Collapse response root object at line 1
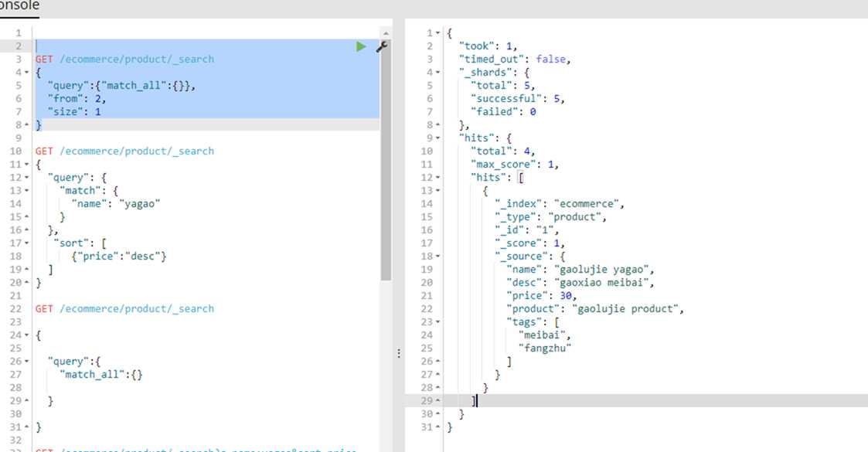Image resolution: width=868 pixels, height=452 pixels. click(438, 33)
